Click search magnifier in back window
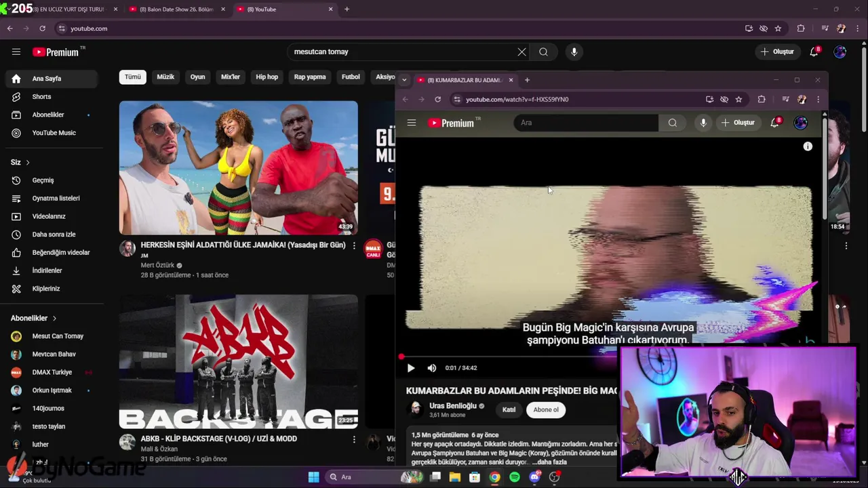The height and width of the screenshot is (488, 868). point(543,52)
